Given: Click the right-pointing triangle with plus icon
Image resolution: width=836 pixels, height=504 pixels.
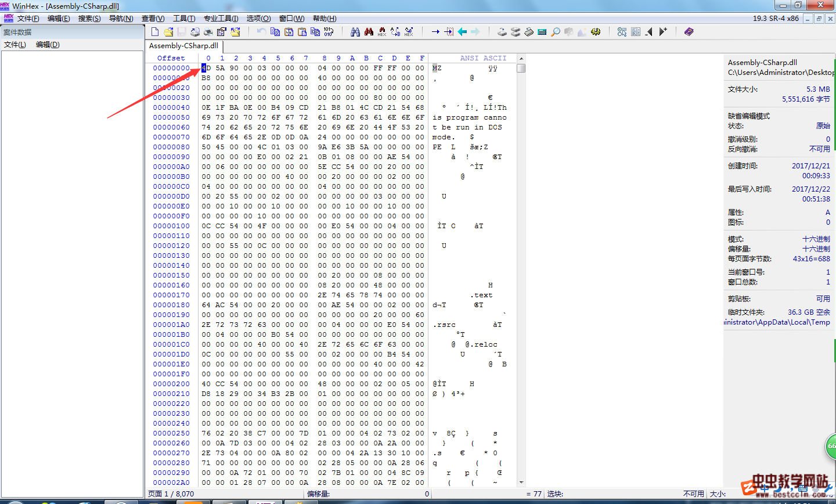Looking at the screenshot, I should 663,32.
